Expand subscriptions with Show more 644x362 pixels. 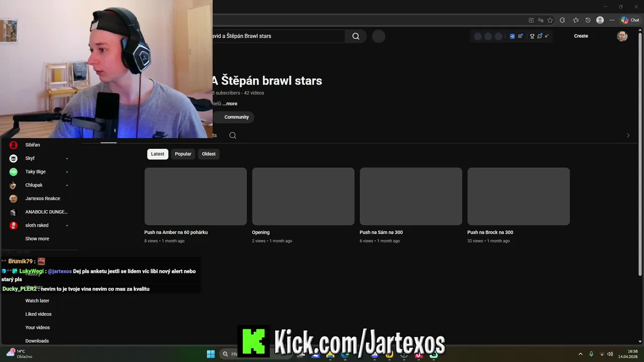tap(37, 239)
